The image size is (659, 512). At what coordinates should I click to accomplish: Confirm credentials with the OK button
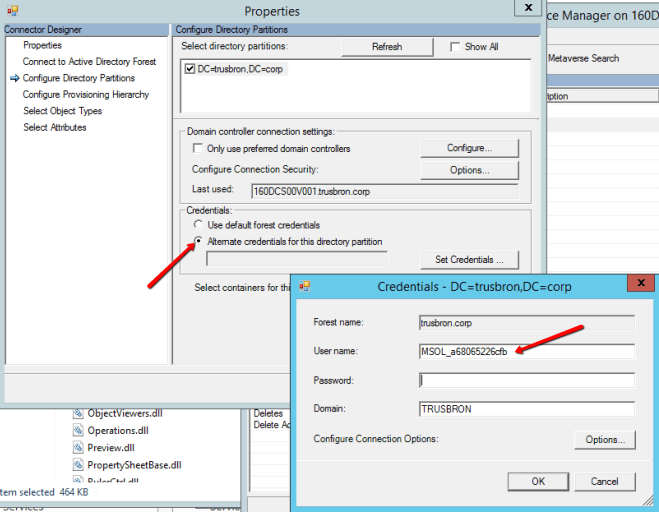538,481
